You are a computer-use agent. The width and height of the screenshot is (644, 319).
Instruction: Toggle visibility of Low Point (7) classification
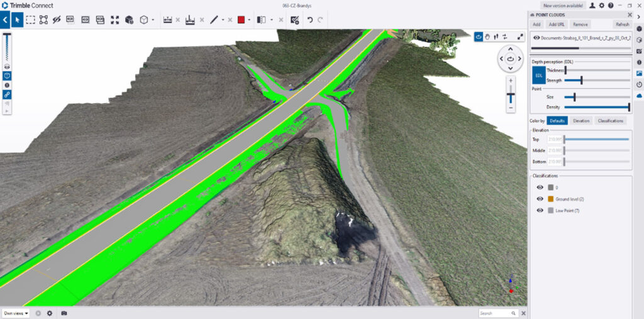point(540,210)
